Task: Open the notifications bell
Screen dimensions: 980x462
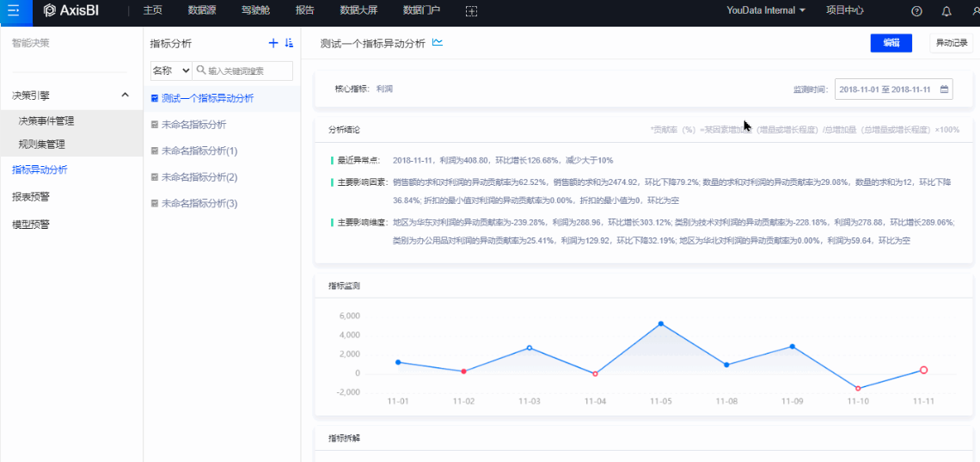Action: (x=946, y=11)
